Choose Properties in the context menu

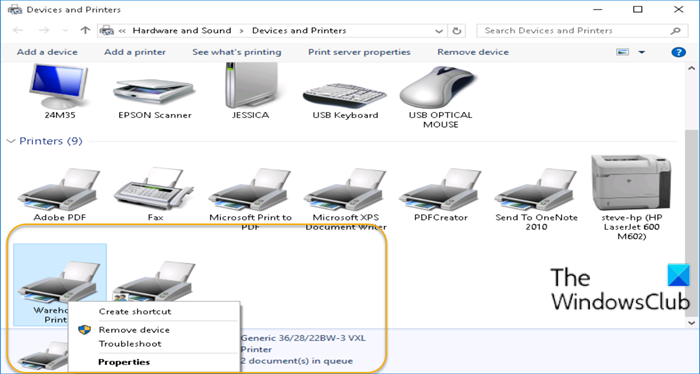point(124,362)
